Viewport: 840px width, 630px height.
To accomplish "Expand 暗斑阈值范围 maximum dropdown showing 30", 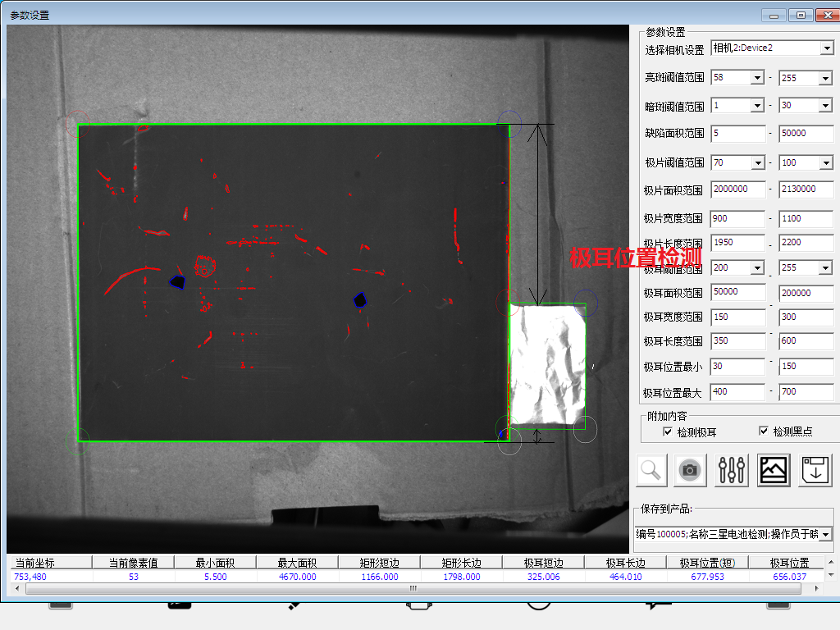I will tap(825, 106).
